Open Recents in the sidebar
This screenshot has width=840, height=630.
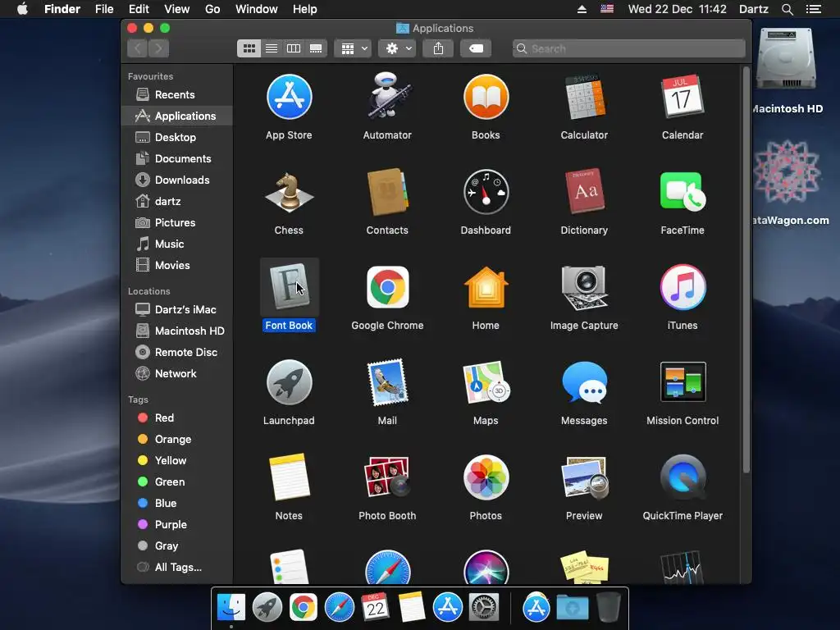[177, 95]
